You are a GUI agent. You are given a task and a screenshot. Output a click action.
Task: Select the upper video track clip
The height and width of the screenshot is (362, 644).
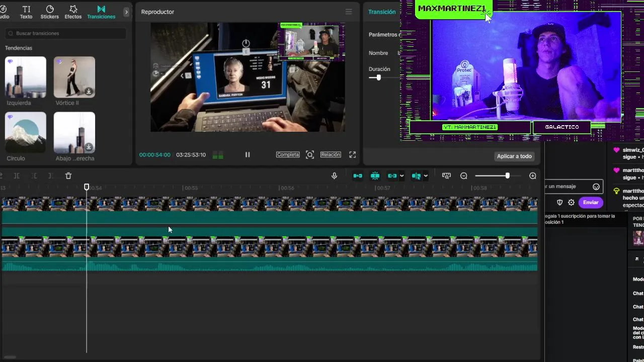[269, 211]
